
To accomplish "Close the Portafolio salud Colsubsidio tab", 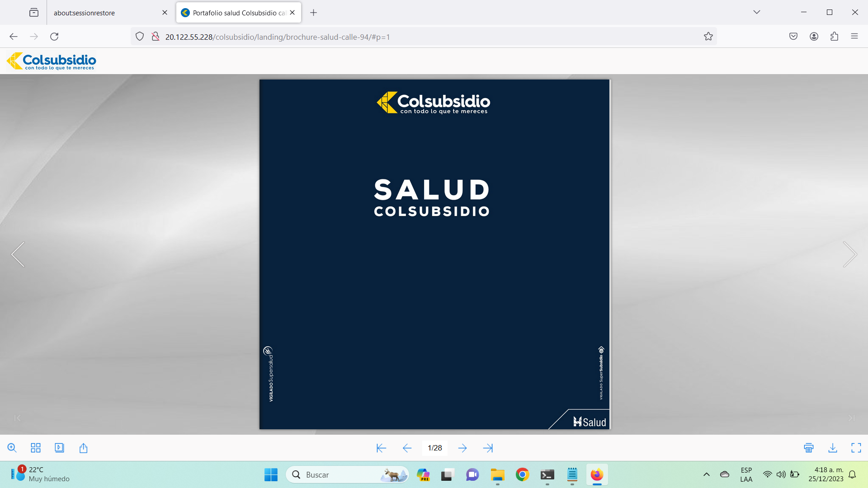I will point(292,13).
